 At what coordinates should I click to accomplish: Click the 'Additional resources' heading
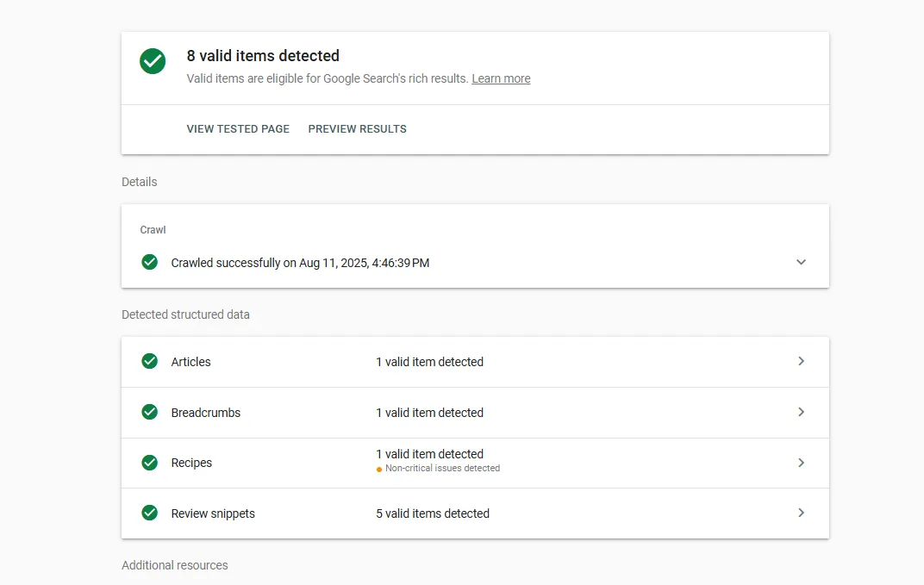coord(174,565)
